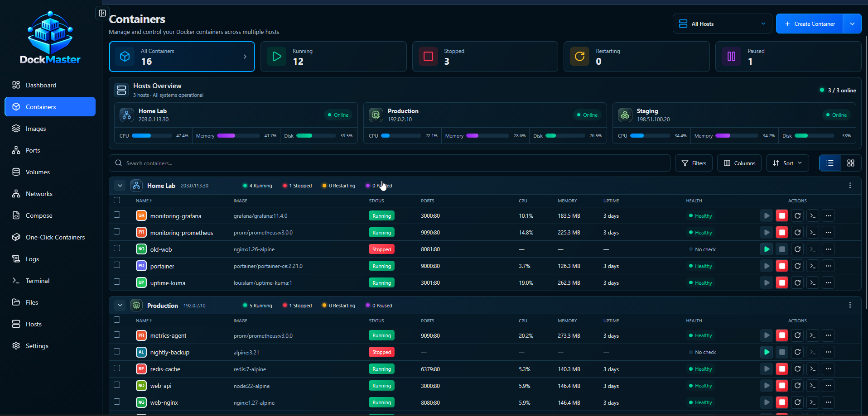
Task: Open Production group options menu
Action: pos(850,306)
